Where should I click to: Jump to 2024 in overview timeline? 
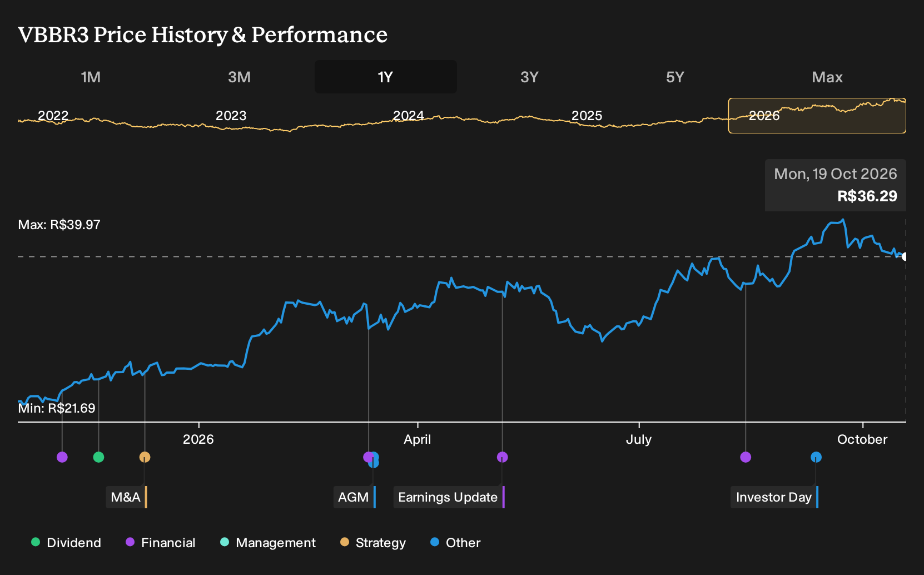pos(409,116)
